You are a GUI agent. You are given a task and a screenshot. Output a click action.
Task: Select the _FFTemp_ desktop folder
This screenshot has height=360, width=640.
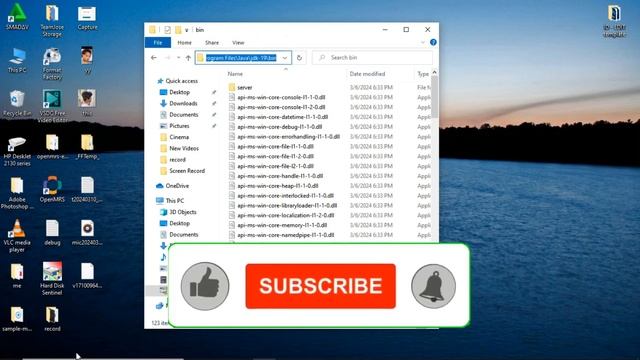coord(87,147)
